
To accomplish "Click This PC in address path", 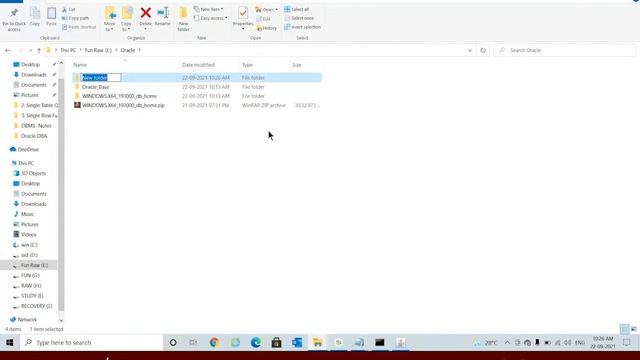I will [68, 50].
